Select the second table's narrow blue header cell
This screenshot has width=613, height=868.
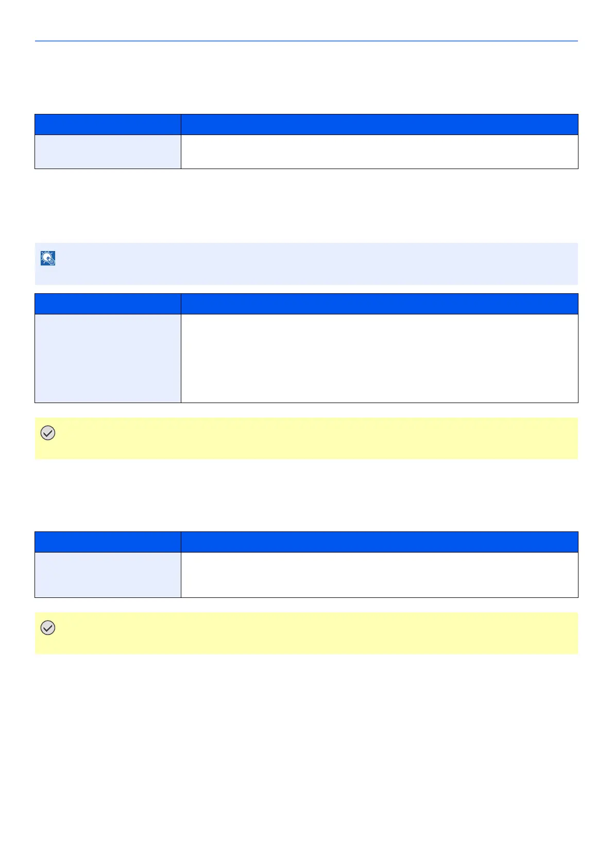click(108, 304)
